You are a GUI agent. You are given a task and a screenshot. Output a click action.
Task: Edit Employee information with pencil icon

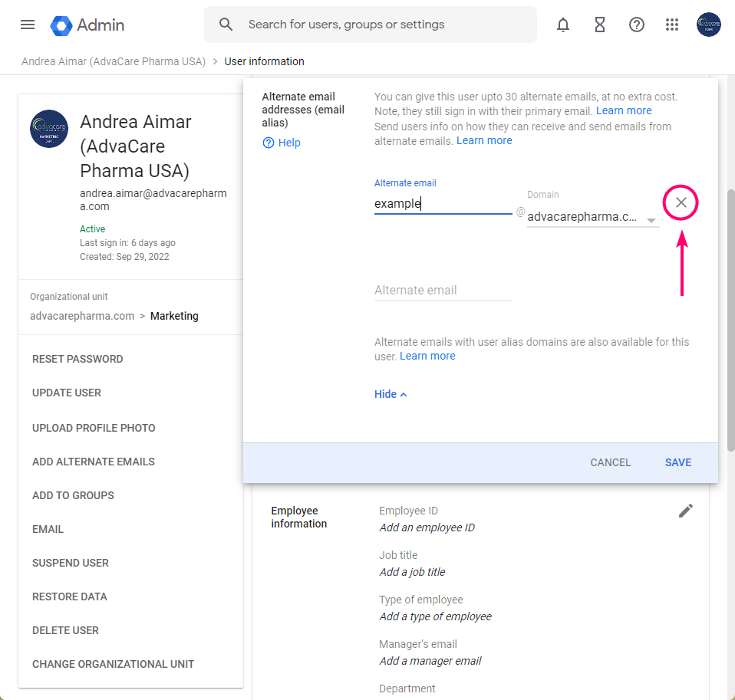[685, 511]
